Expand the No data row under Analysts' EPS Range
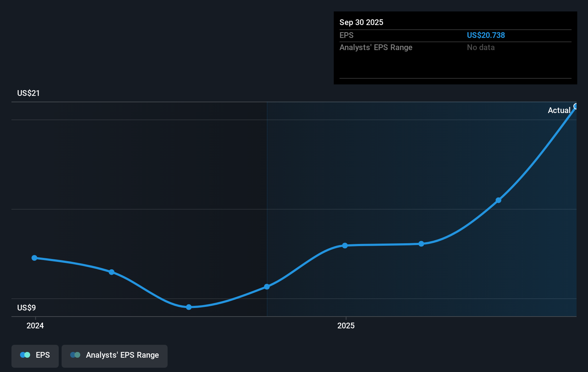This screenshot has height=372, width=588. coord(481,47)
